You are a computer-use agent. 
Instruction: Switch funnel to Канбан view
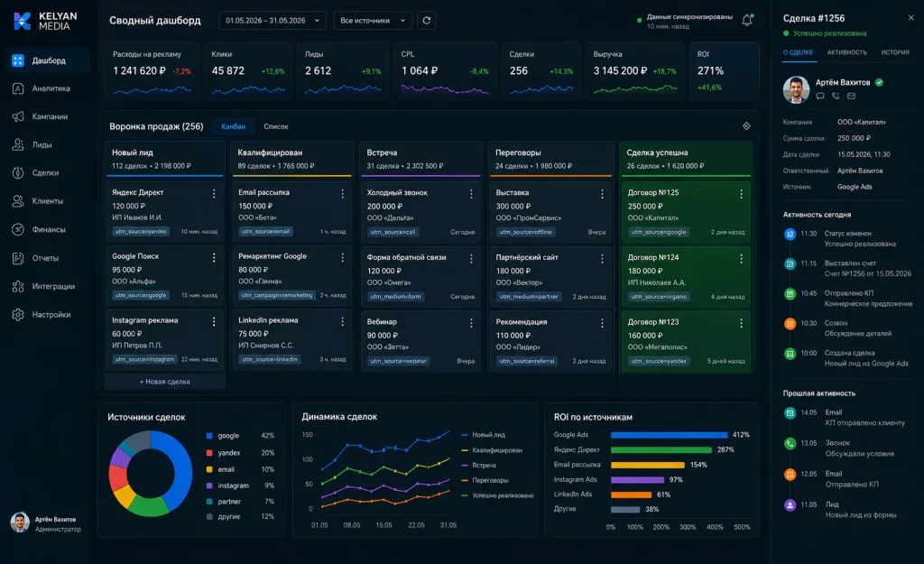click(x=234, y=126)
